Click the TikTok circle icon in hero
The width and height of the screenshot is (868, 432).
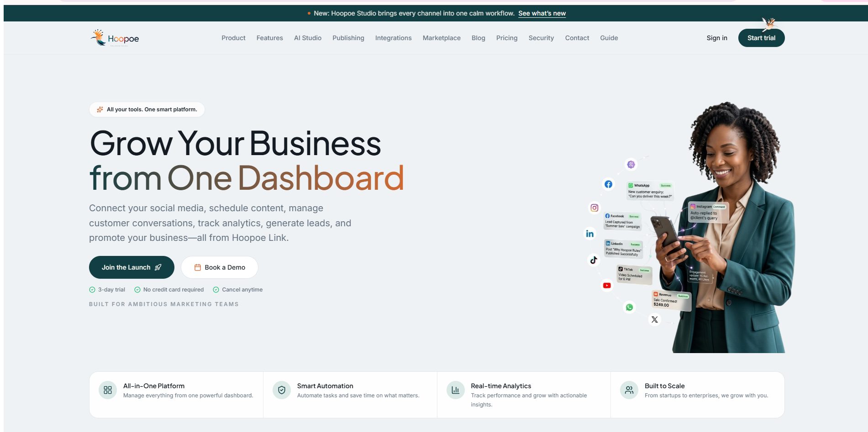593,260
